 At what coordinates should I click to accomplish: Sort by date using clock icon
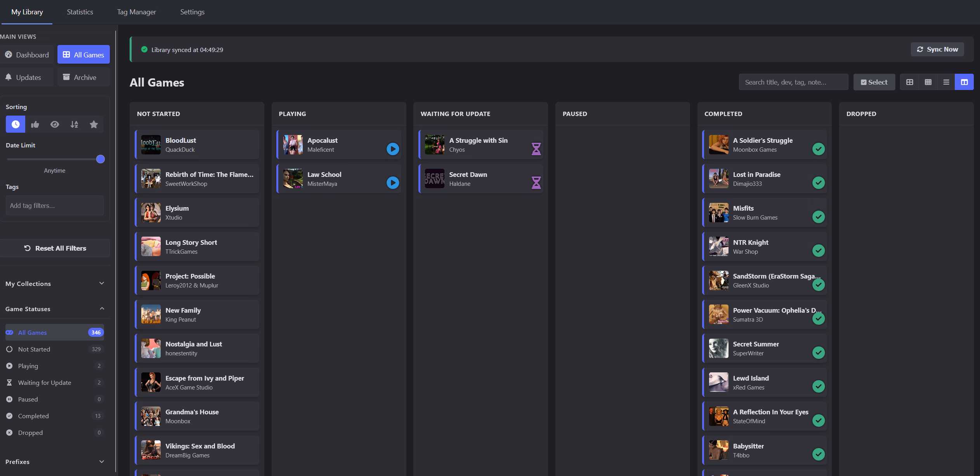(16, 124)
